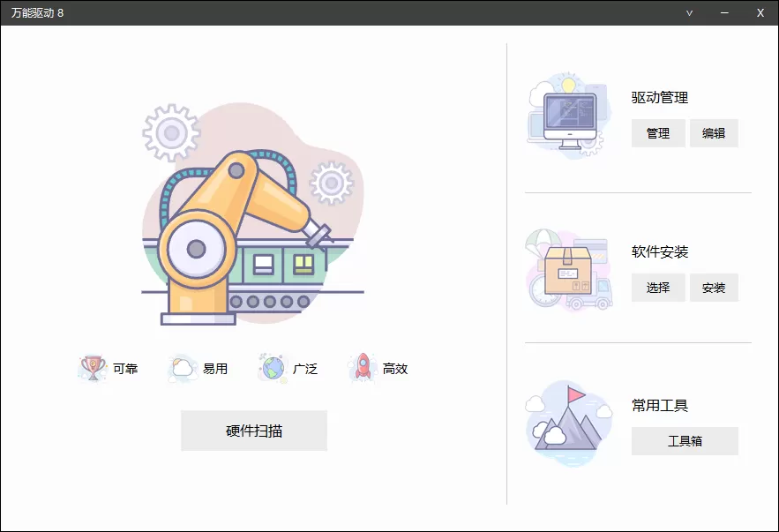Click the mountain flag illustration in 常用工具 section
This screenshot has height=532, width=779.
(568, 422)
